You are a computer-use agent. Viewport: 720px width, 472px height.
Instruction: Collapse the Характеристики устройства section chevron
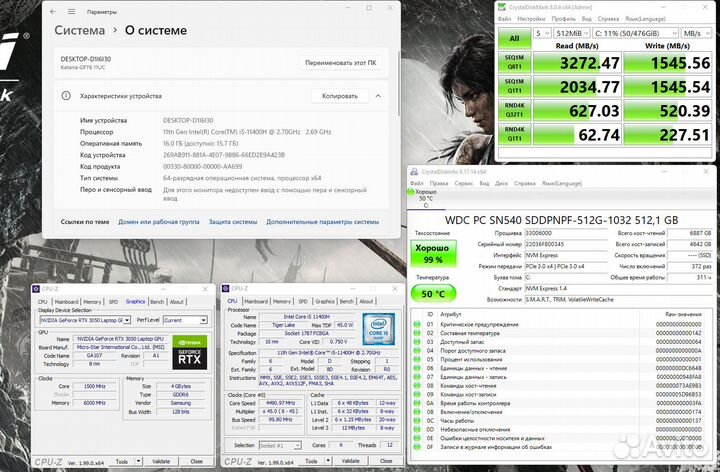coord(378,96)
